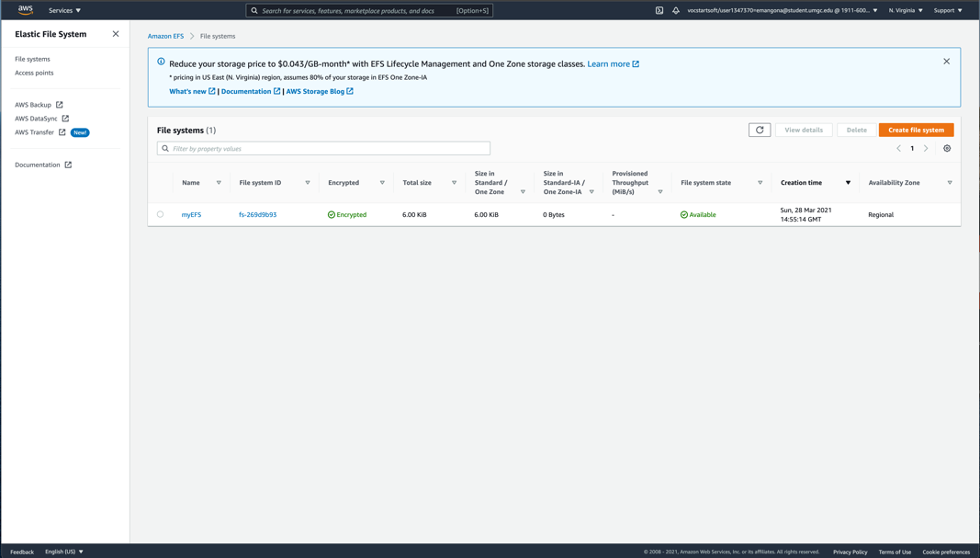The height and width of the screenshot is (558, 980).
Task: Sort by Name column arrow
Action: tap(219, 183)
